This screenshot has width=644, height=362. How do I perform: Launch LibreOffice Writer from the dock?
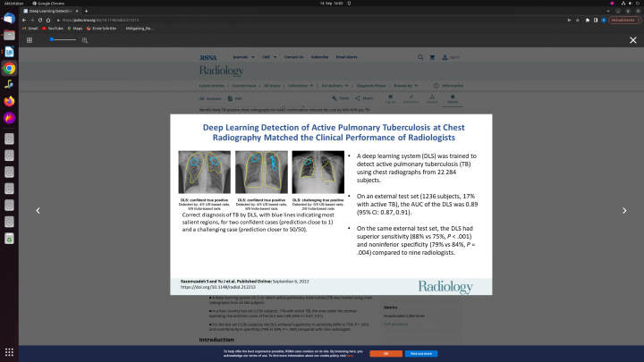(x=9, y=52)
